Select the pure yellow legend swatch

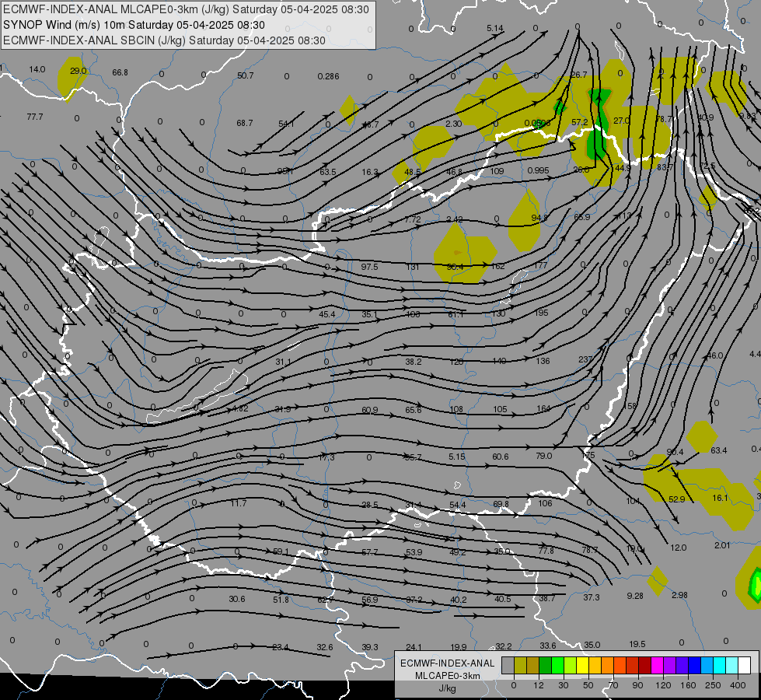click(x=583, y=666)
